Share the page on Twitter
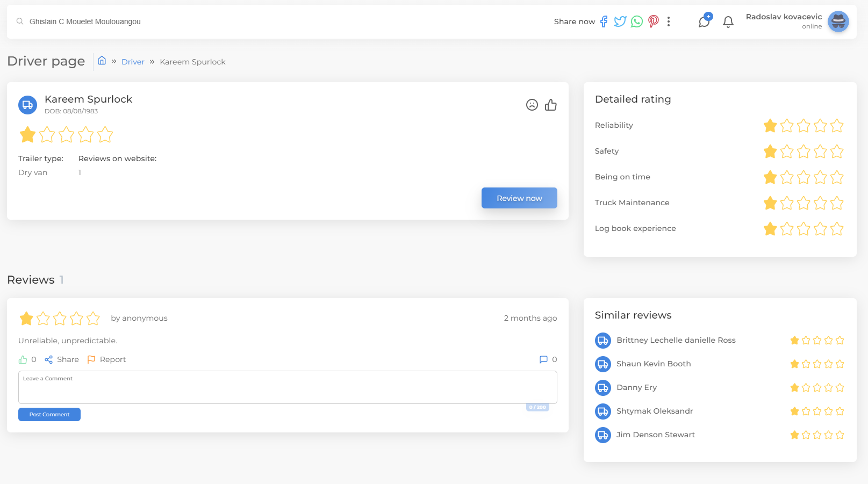This screenshot has width=868, height=484. (620, 21)
